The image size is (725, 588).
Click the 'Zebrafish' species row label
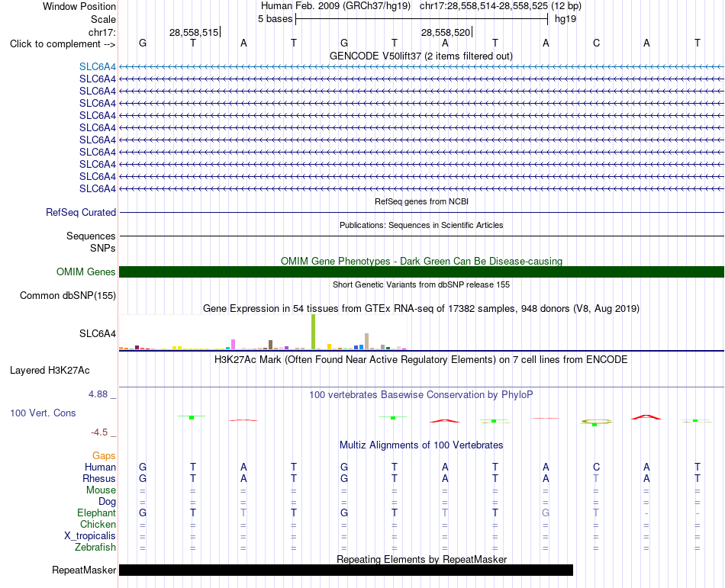click(x=95, y=547)
